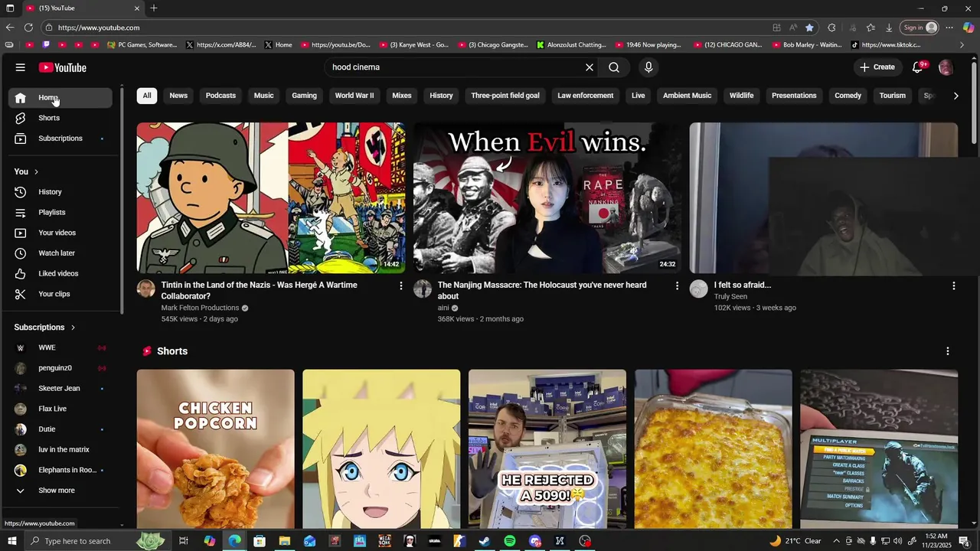This screenshot has height=551, width=980.
Task: Open luv in the matrix channel
Action: 60,449
